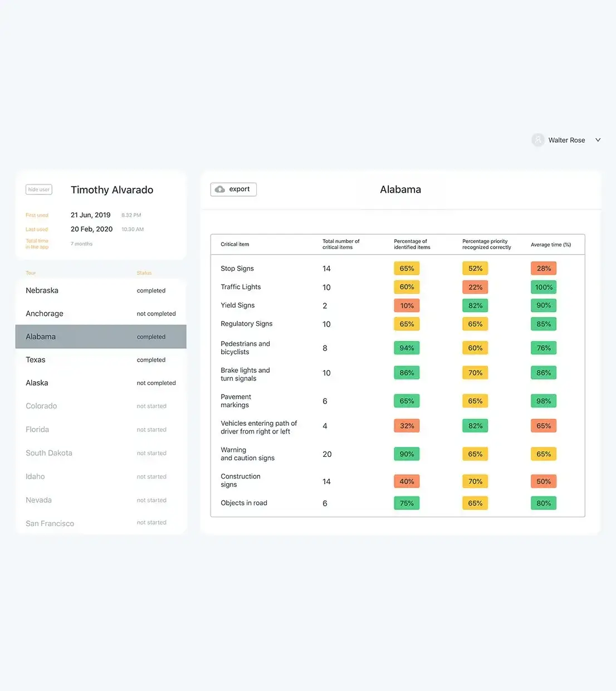This screenshot has height=691, width=616.
Task: Click the South Dakota tour
Action: (x=49, y=453)
